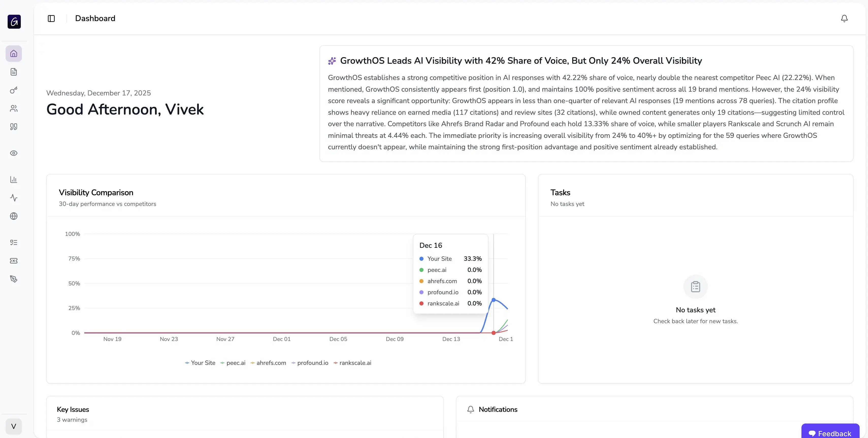Click the checklist tasks icon in sidebar
Screen dimensions: 868x438
tap(13, 242)
